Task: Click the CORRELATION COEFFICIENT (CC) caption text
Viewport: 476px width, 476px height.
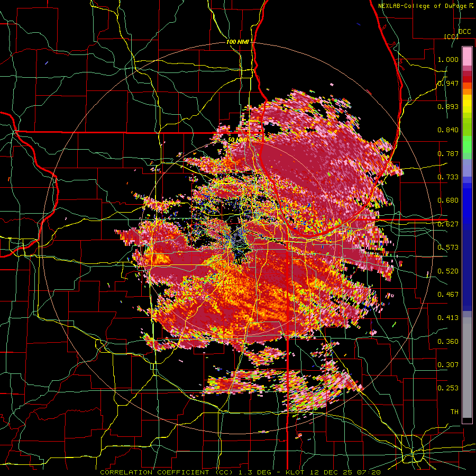Action: 167,472
